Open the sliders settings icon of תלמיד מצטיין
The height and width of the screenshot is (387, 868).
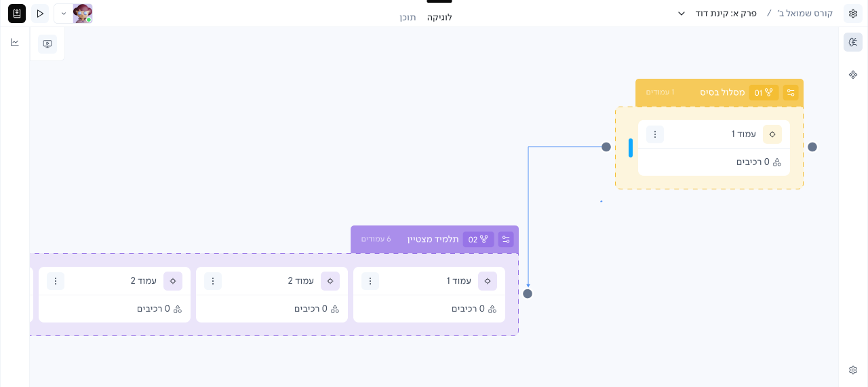(x=506, y=239)
